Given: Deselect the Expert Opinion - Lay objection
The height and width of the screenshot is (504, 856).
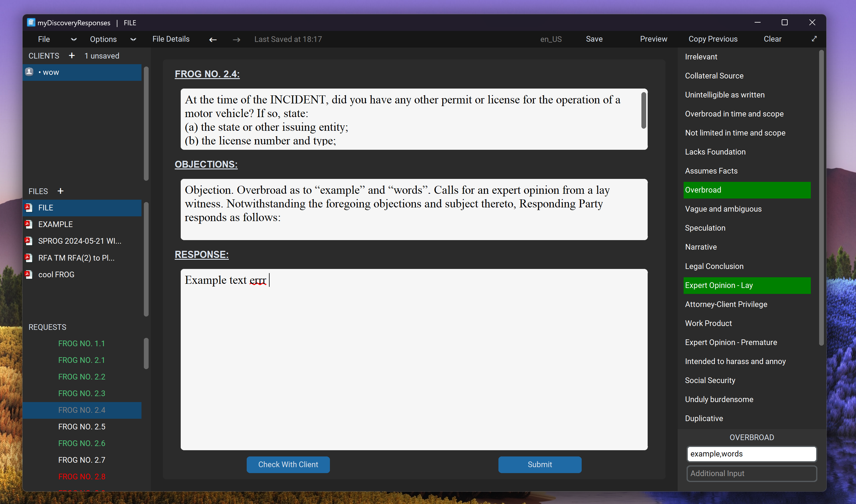Looking at the screenshot, I should (747, 285).
